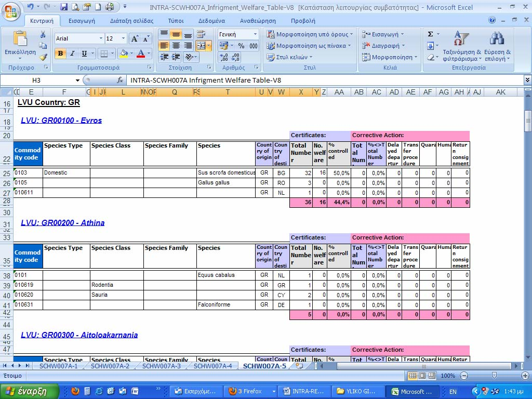Image resolution: width=532 pixels, height=399 pixels.
Task: Apply cell borders with the borders icon
Action: 104,54
